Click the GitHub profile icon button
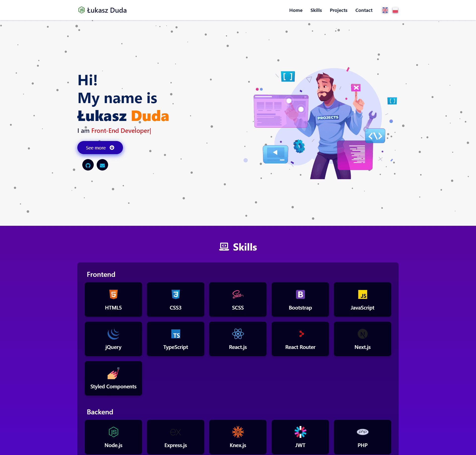This screenshot has height=455, width=476. tap(88, 165)
